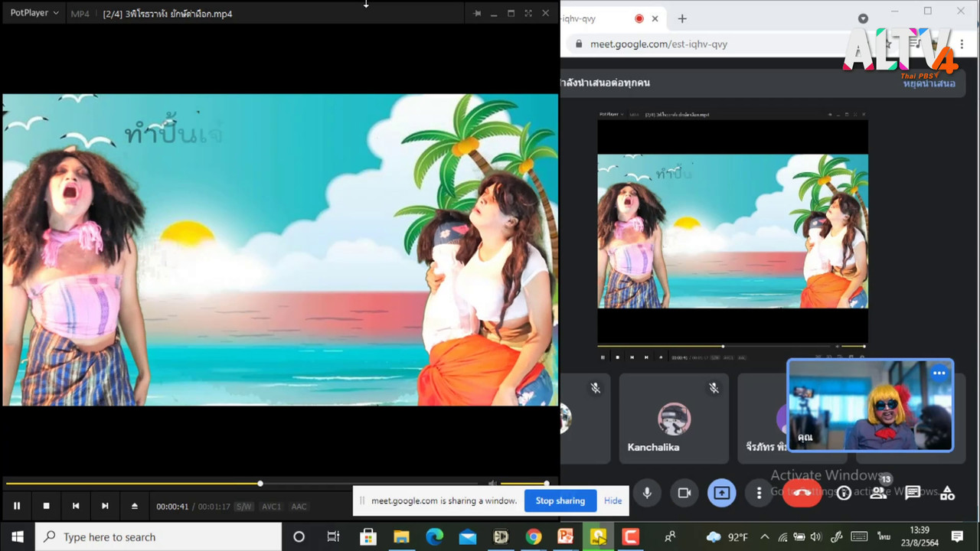
Task: Click Kanchalika's muted microphone icon
Action: point(714,389)
